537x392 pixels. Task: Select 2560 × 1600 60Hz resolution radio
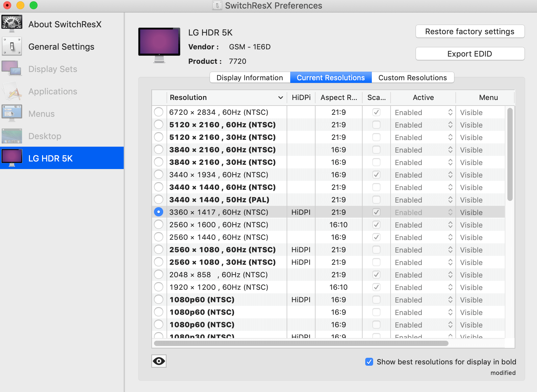pos(159,225)
